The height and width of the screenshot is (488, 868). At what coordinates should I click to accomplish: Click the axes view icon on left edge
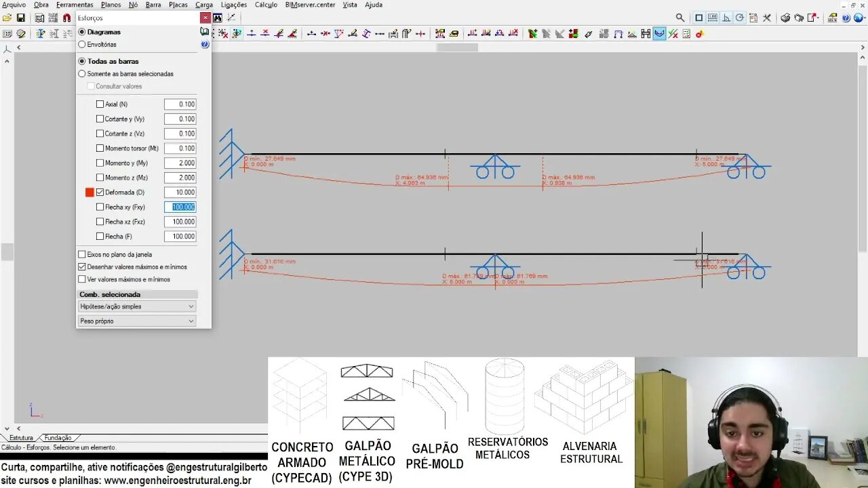coord(7,49)
